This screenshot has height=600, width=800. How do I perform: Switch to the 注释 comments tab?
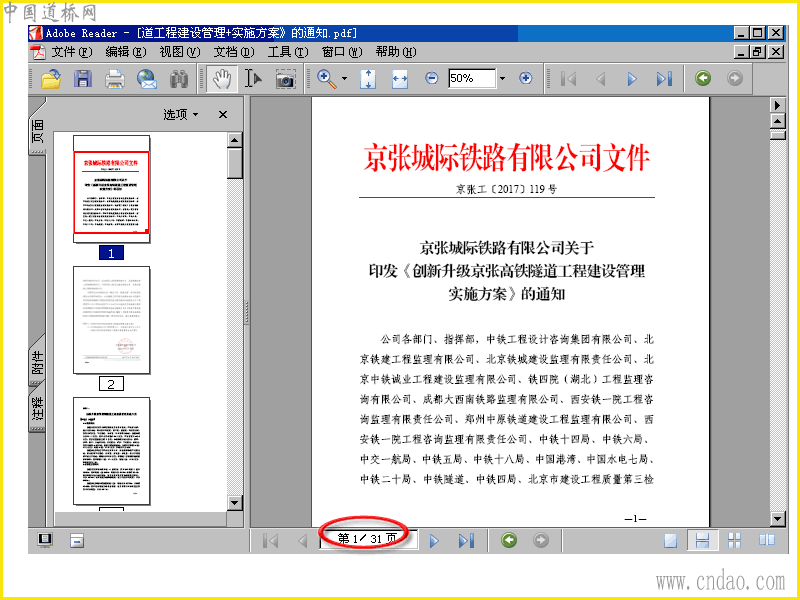pos(37,409)
